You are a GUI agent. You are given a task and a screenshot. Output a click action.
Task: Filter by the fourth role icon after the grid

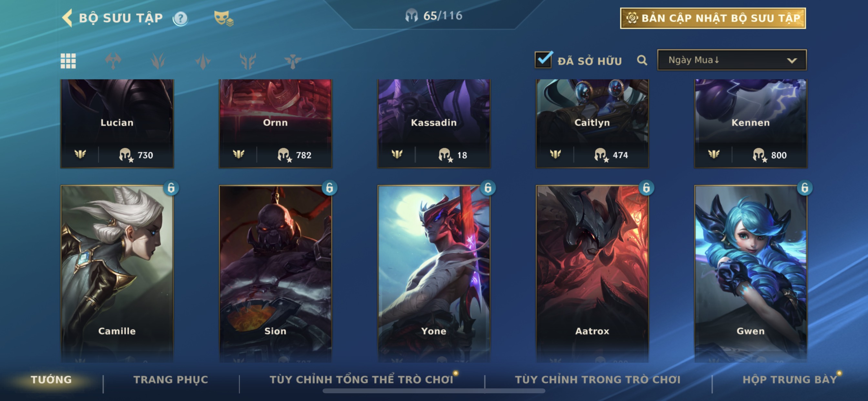(x=248, y=61)
